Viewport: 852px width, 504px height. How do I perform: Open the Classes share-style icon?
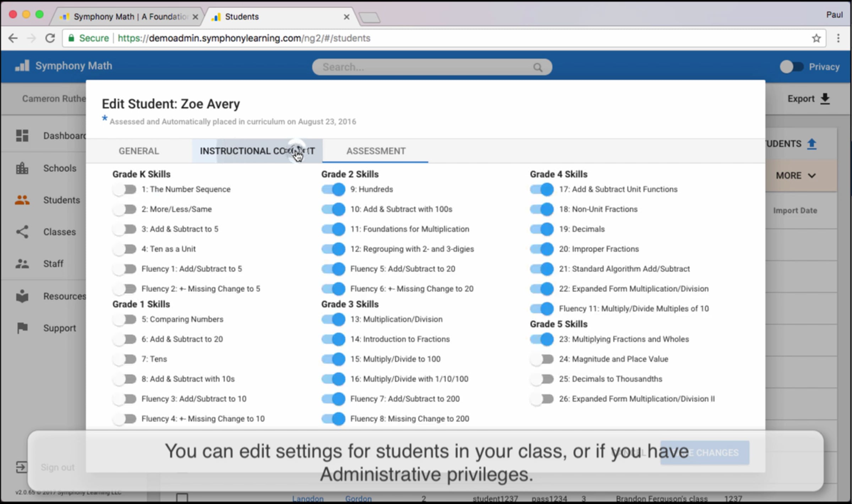pyautogui.click(x=22, y=232)
